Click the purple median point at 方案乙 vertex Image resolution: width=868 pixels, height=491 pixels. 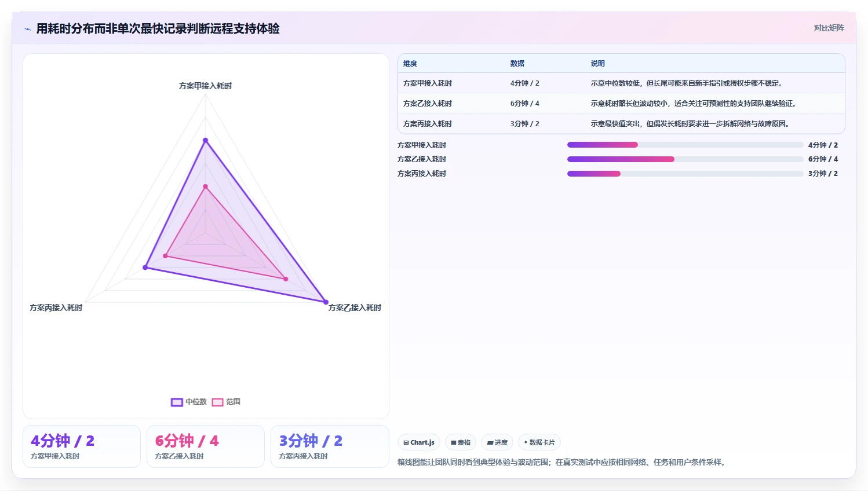(326, 302)
